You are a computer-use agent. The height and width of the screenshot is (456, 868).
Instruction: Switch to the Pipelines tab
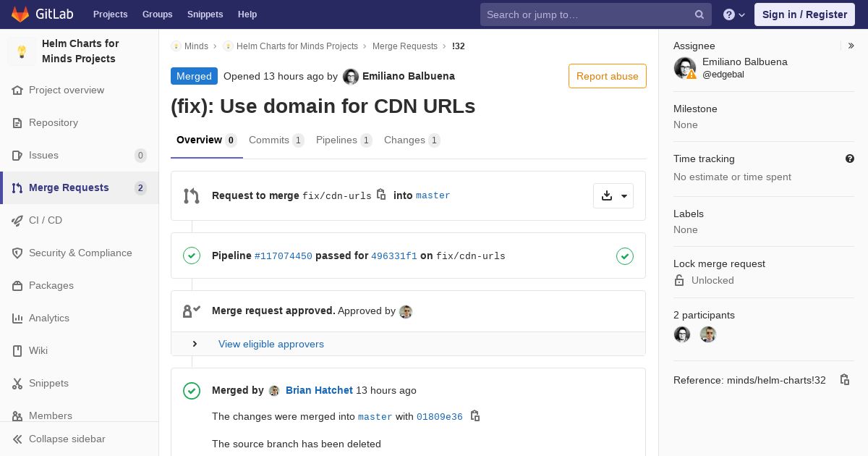coord(344,140)
